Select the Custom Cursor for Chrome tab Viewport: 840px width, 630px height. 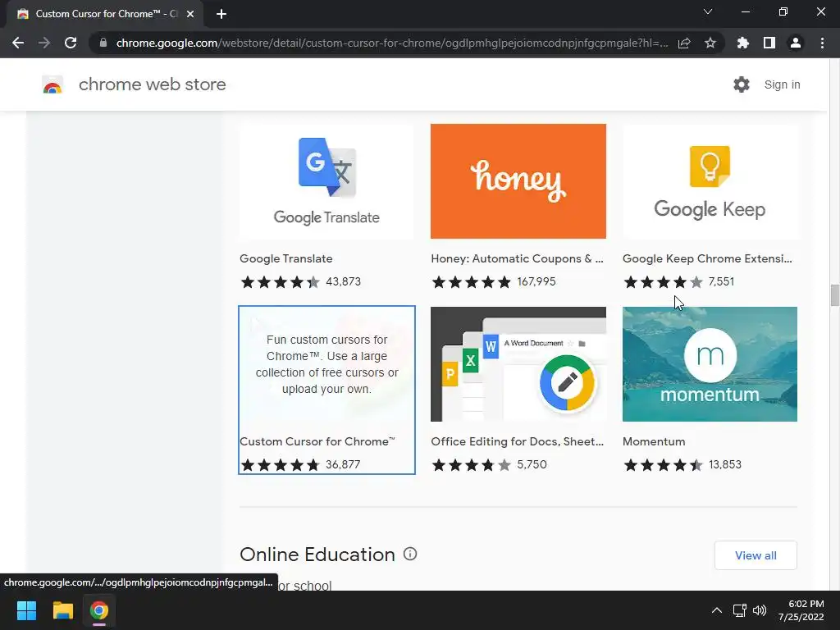pyautogui.click(x=105, y=14)
